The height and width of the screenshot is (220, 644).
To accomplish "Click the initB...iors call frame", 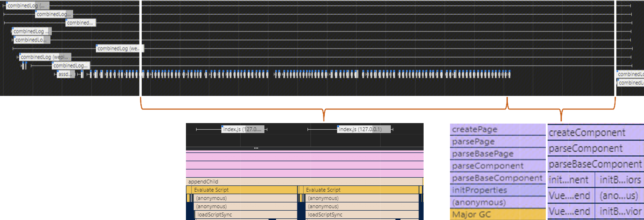I will click(620, 180).
